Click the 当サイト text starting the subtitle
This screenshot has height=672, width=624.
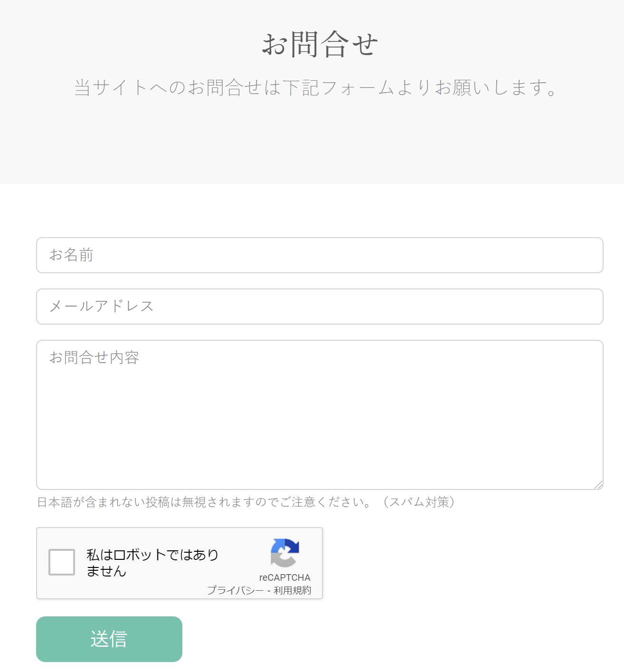[x=102, y=88]
